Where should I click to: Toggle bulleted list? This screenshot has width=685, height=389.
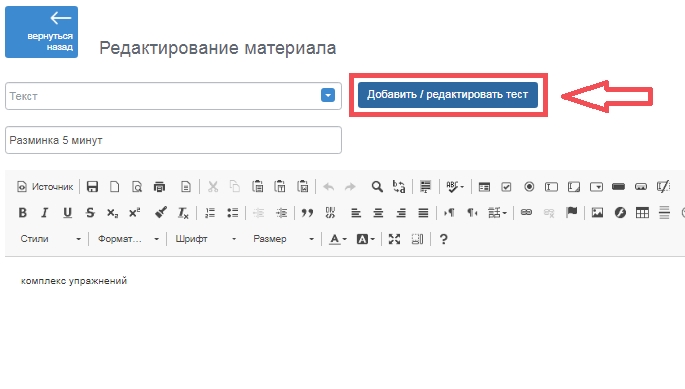coord(232,213)
